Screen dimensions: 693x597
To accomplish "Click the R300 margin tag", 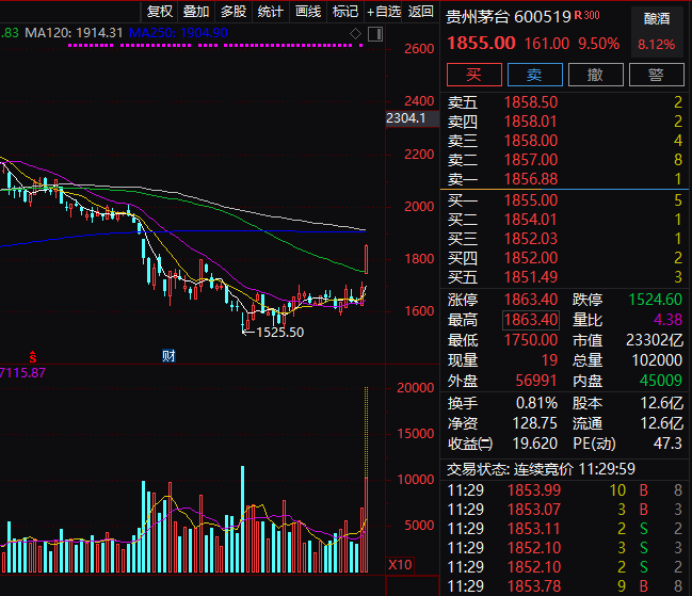I will (x=587, y=15).
